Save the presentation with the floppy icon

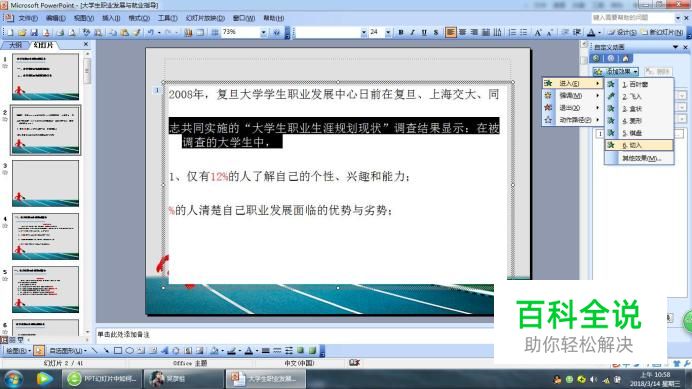click(x=34, y=32)
